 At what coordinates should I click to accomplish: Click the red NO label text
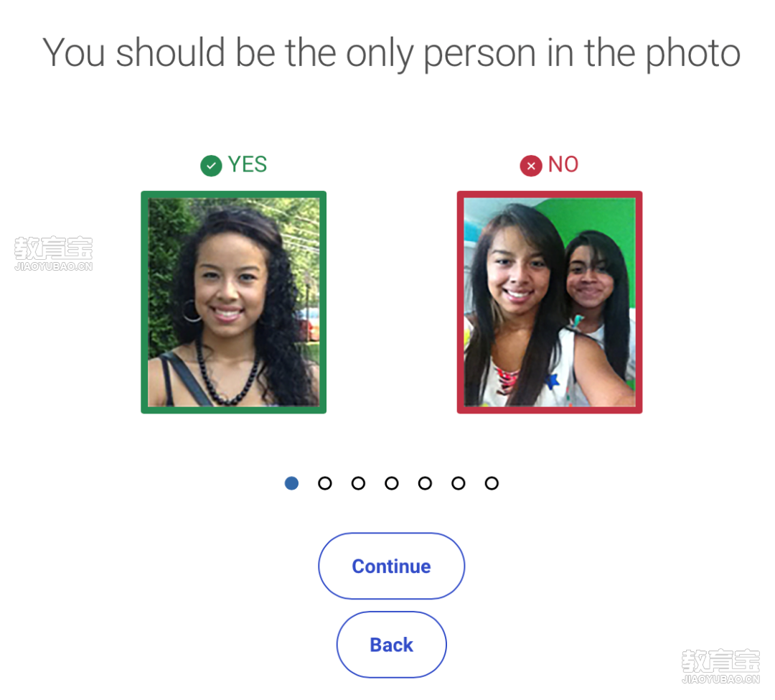pyautogui.click(x=563, y=164)
